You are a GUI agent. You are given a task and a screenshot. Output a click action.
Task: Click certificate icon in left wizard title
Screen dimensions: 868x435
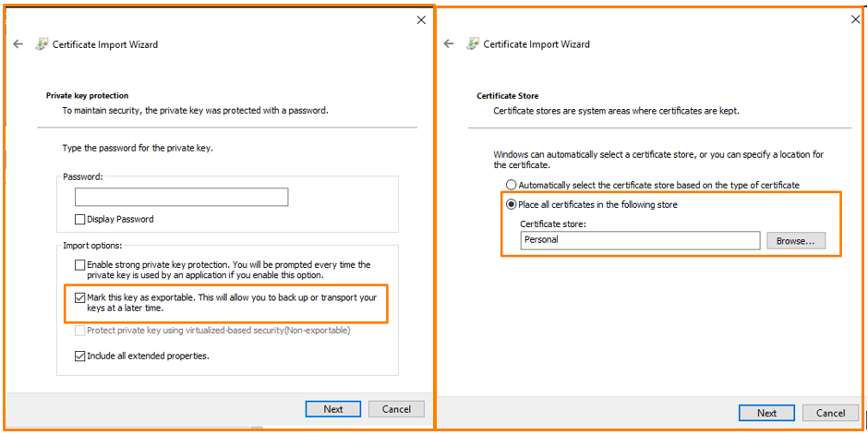(42, 43)
